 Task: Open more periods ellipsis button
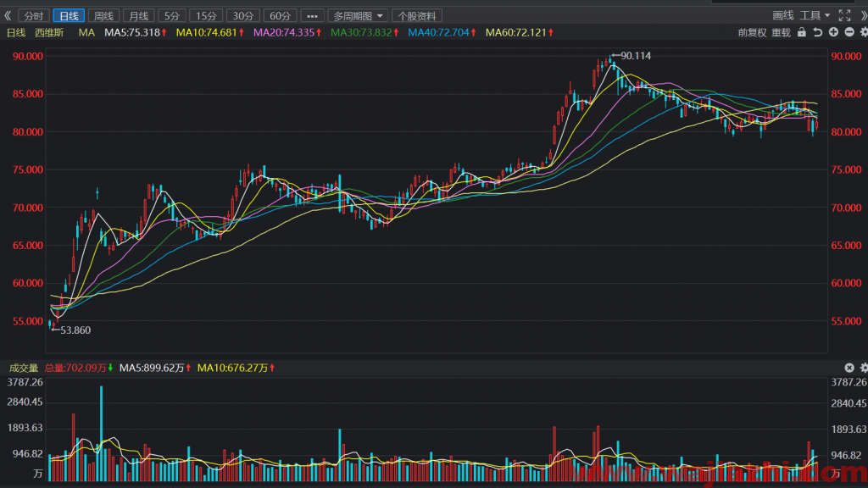coord(312,16)
